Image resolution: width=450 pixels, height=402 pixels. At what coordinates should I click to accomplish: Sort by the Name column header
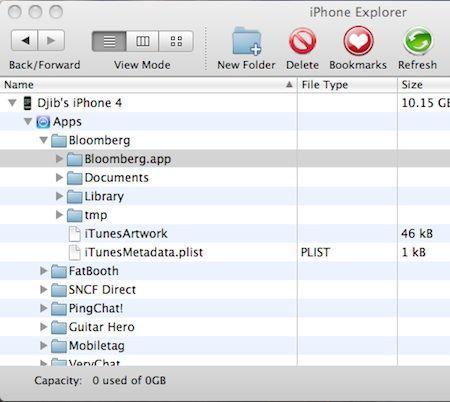pyautogui.click(x=148, y=85)
